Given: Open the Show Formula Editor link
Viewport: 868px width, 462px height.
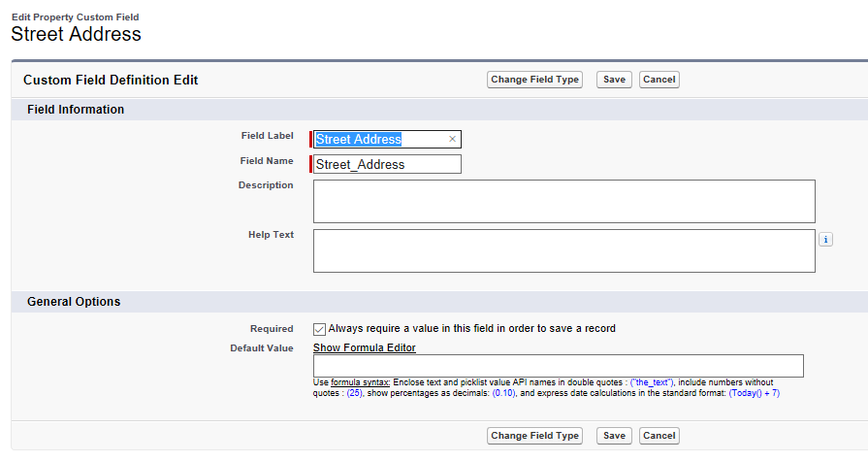Looking at the screenshot, I should point(364,347).
